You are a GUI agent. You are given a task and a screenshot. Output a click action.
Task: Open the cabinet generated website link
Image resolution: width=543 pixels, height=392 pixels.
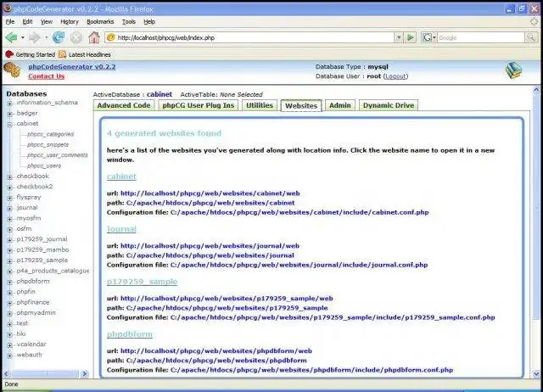pos(121,176)
